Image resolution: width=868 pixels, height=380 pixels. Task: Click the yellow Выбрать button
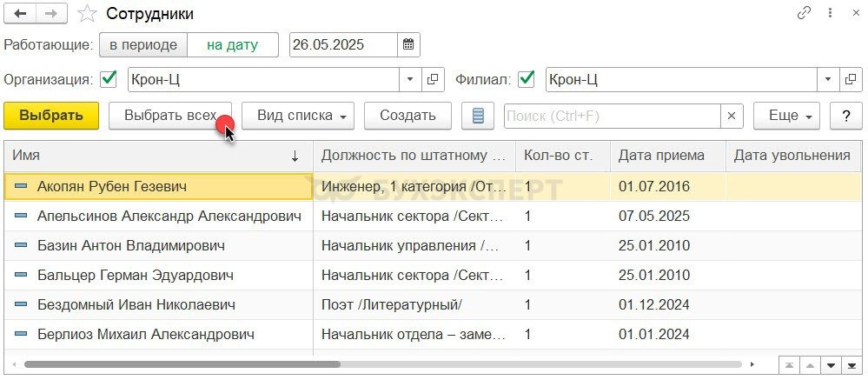coord(51,116)
